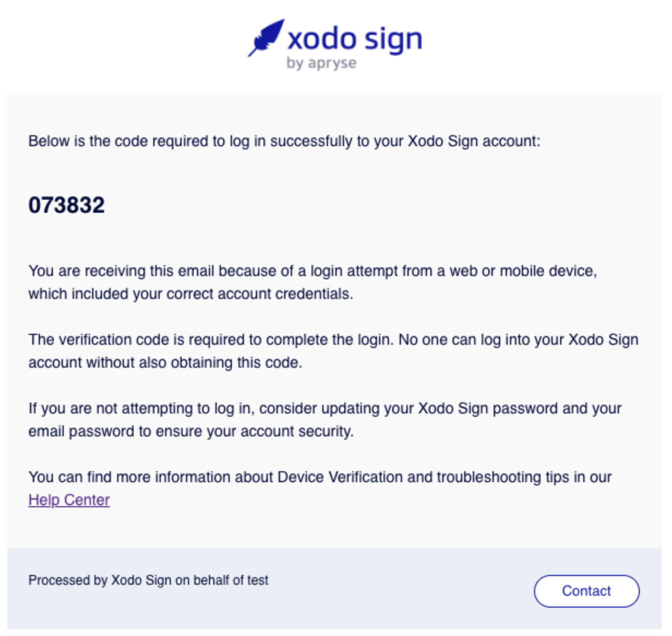Click 'You can find more information' sentence
Screen dimensions: 672x636
tap(320, 477)
